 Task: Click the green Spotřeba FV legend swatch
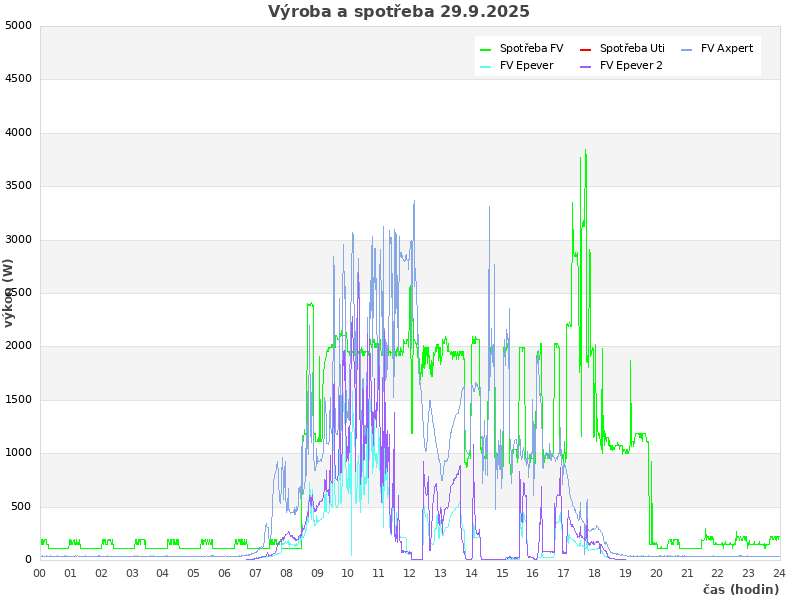(x=486, y=49)
